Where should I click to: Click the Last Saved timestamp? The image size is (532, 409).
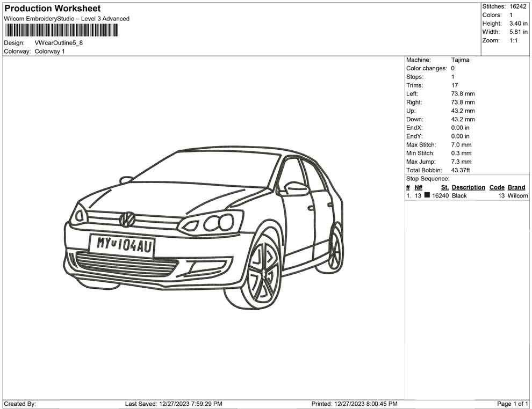174,404
